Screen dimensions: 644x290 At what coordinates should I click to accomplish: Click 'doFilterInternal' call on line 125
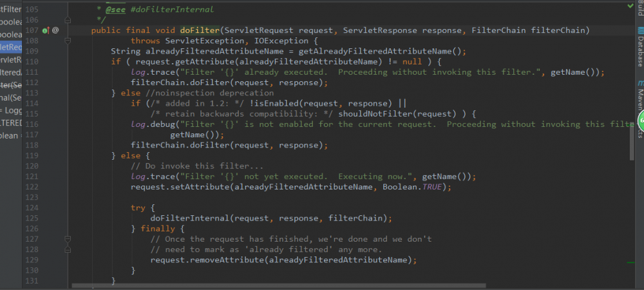[190, 218]
